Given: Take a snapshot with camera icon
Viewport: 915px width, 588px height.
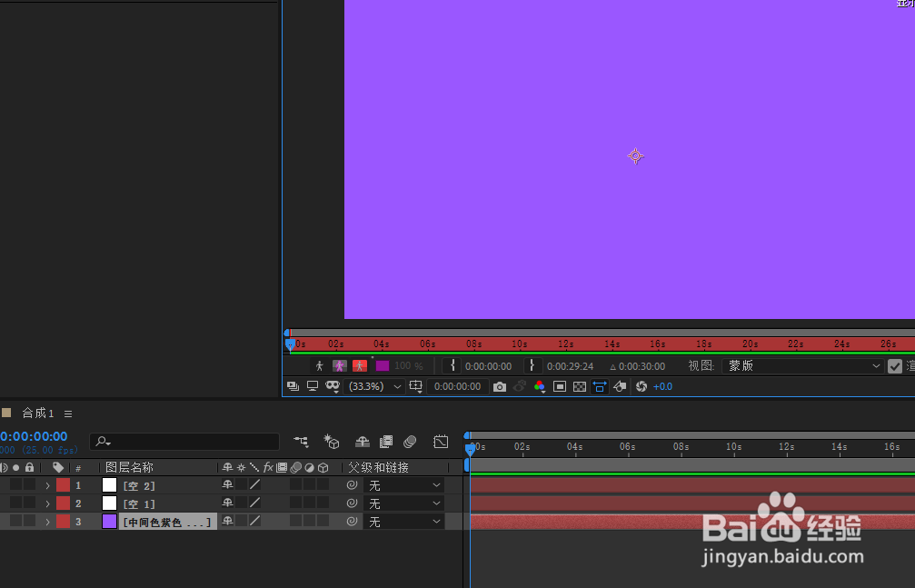Looking at the screenshot, I should point(500,386).
